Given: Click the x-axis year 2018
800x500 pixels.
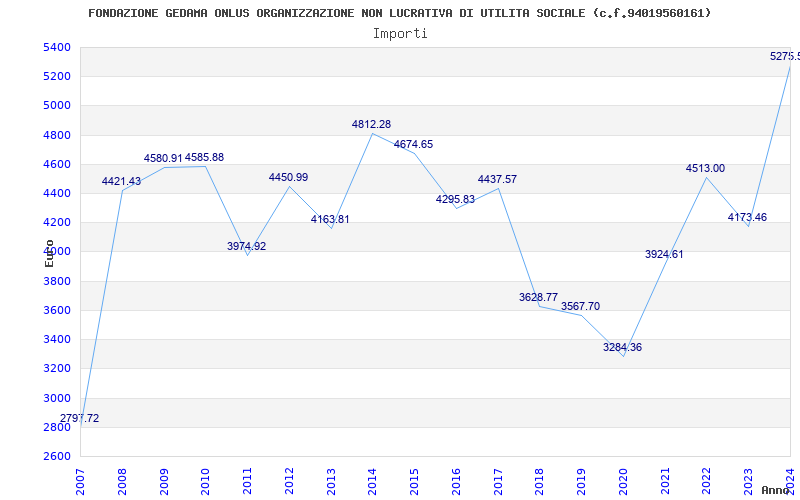Looking at the screenshot, I should tap(539, 482).
